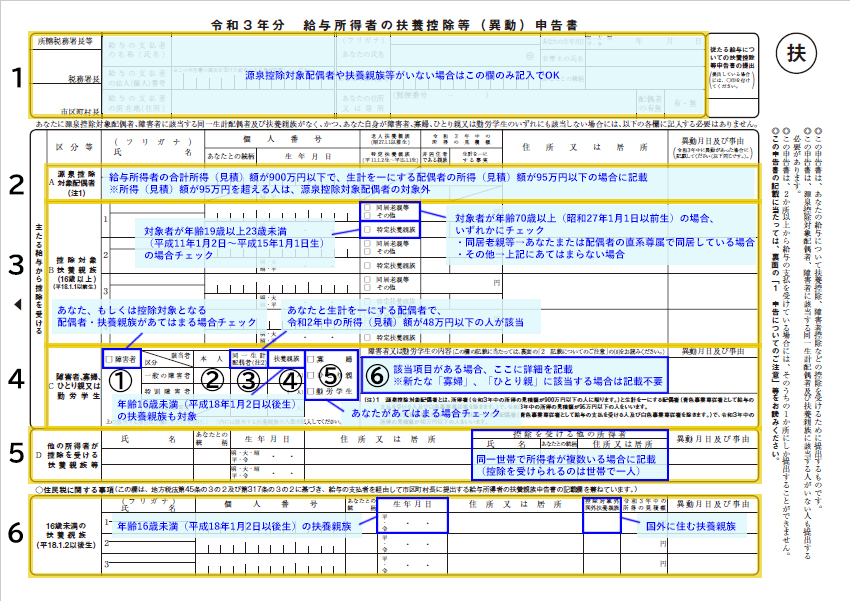Click the 従たる給与についての扶養控除等申告書の提出 box
Viewport: 850px width, 601px height.
733,67
